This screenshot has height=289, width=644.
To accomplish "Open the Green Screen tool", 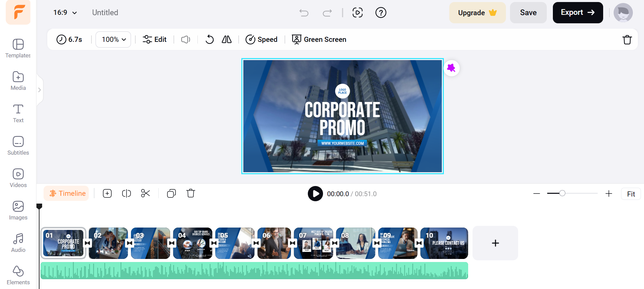I will pos(319,40).
